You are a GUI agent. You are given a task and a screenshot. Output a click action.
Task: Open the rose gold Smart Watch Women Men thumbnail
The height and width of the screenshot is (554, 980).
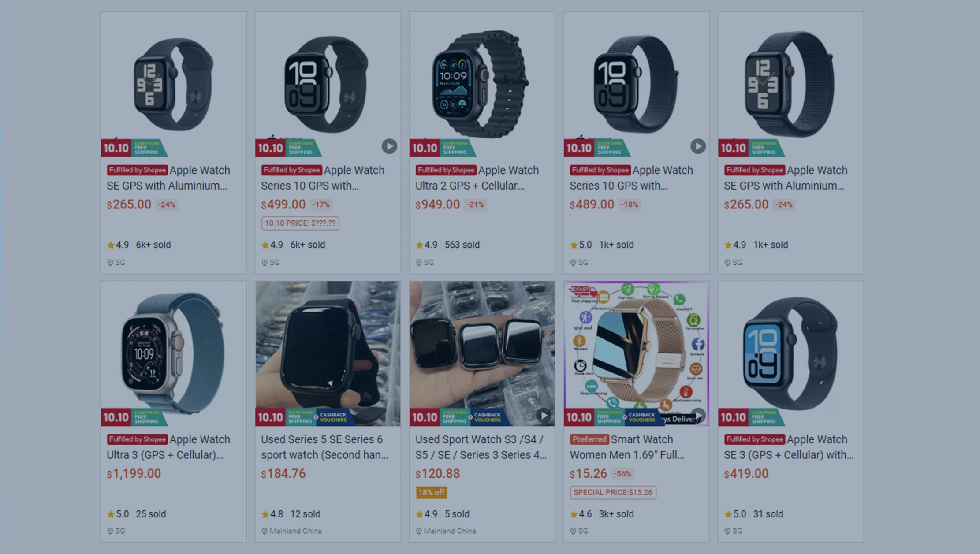click(636, 353)
